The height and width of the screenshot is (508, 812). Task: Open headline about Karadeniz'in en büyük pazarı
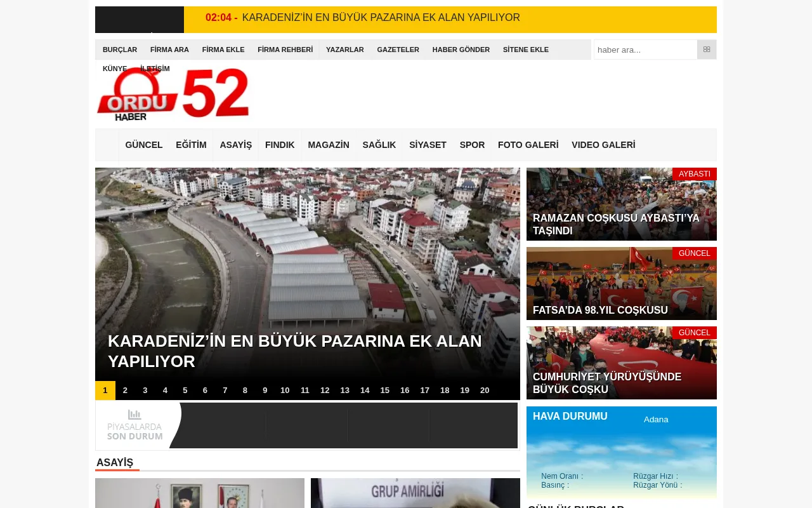tap(295, 351)
